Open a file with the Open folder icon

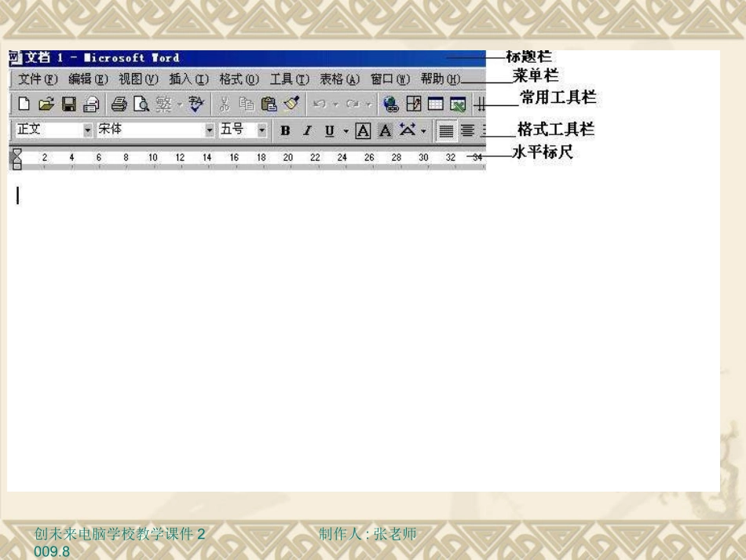pyautogui.click(x=46, y=104)
